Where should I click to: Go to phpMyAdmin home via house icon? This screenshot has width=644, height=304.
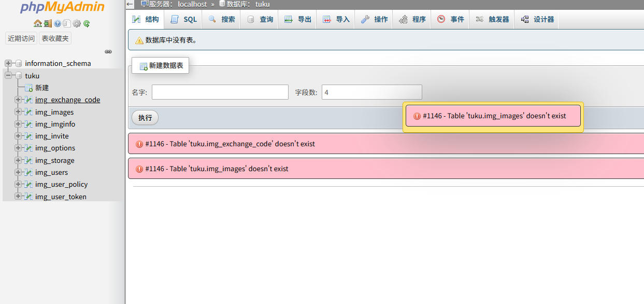click(37, 23)
